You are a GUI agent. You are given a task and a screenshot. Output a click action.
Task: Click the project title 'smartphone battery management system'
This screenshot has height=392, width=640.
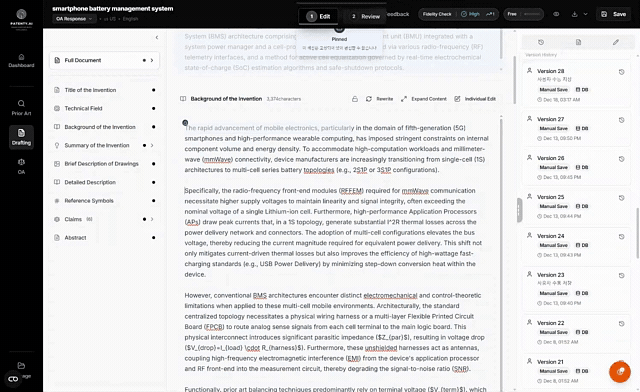(113, 9)
